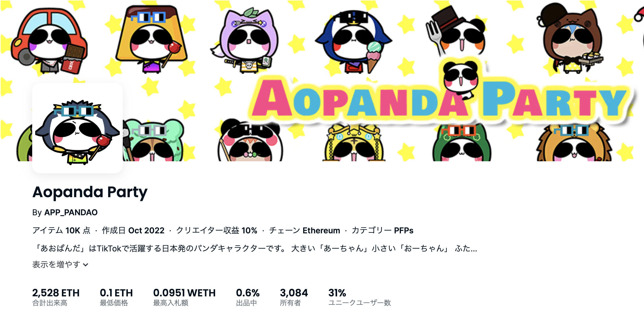Click the Aopanda Party collection title
Viewport: 644px width, 321px height.
[x=90, y=192]
